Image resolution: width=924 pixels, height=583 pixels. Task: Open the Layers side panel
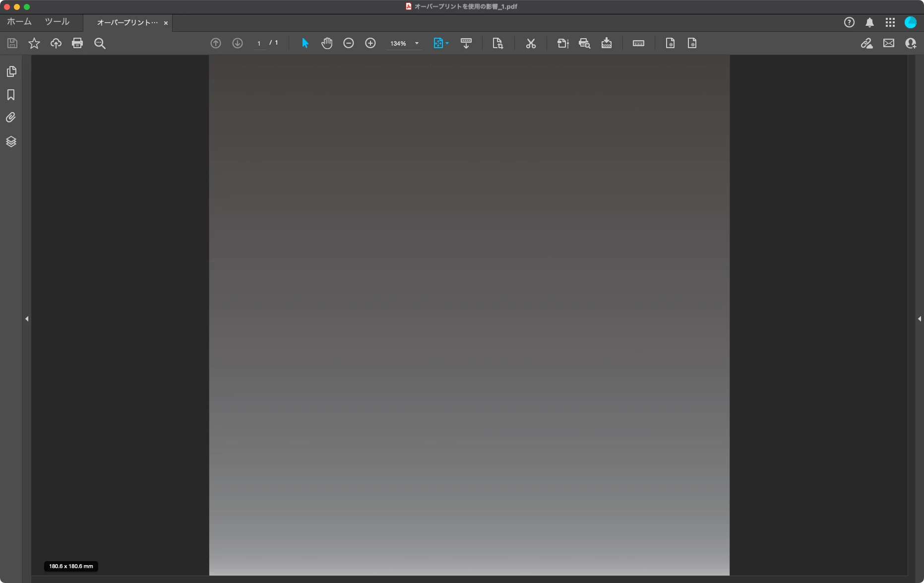click(x=11, y=141)
